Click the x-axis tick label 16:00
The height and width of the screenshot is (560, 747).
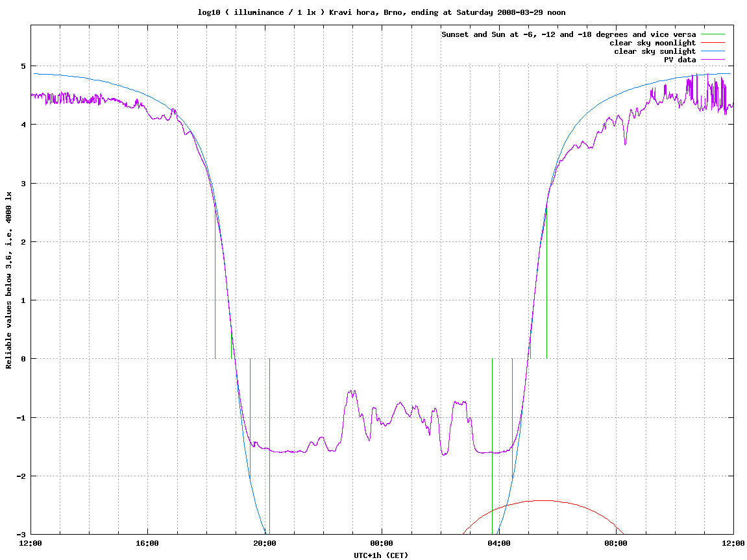coord(148,543)
